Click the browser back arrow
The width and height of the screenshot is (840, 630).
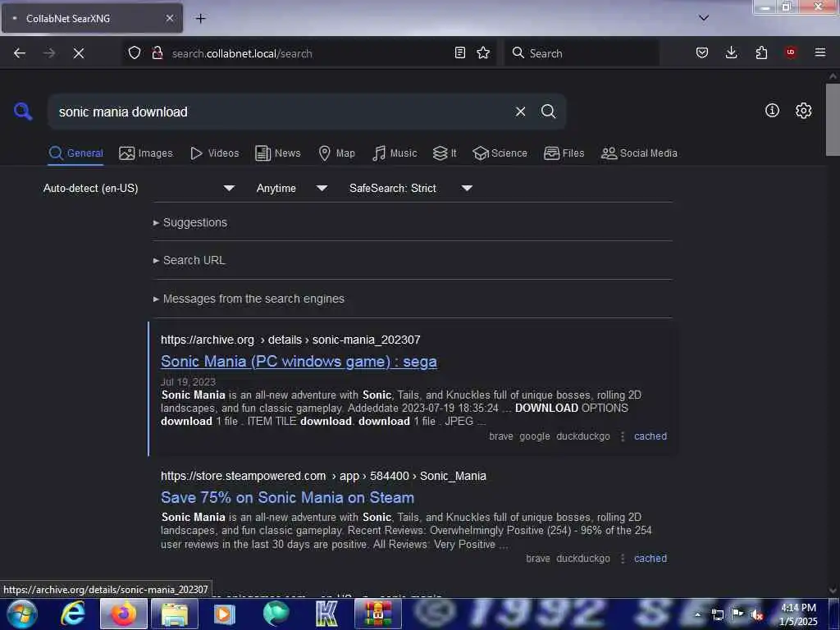(x=20, y=53)
